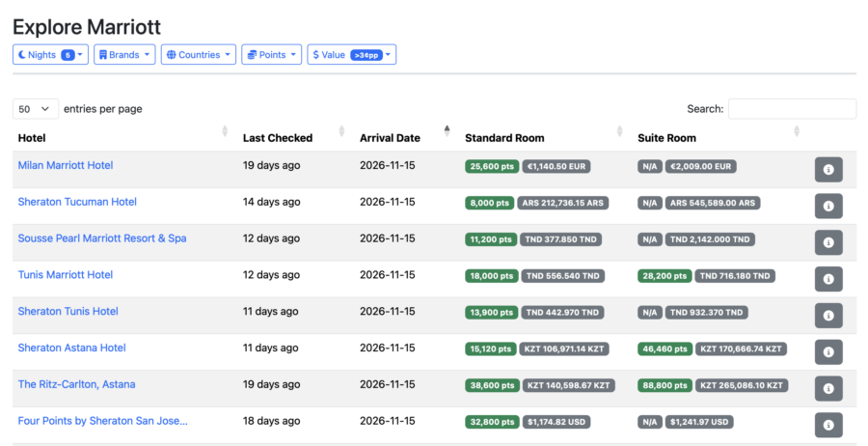Click the Arrival Date column header text
The width and height of the screenshot is (868, 446).
pyautogui.click(x=390, y=138)
